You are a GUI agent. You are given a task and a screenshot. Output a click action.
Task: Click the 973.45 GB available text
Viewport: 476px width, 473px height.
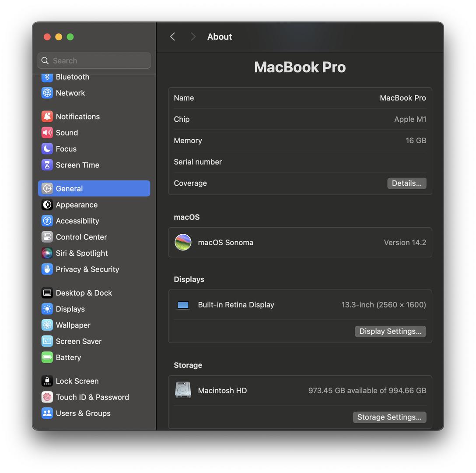tap(367, 391)
